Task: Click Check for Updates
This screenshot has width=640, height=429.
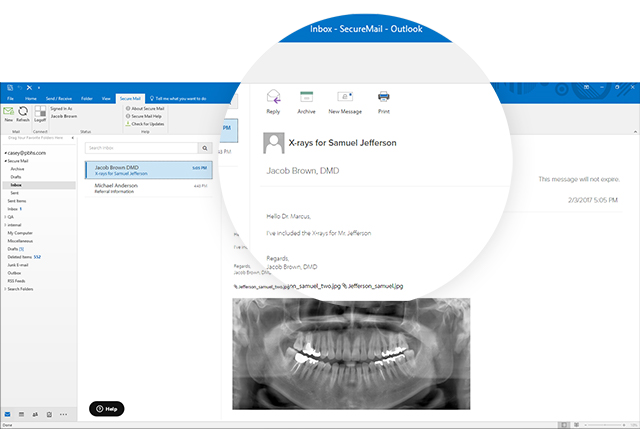Action: [145, 124]
